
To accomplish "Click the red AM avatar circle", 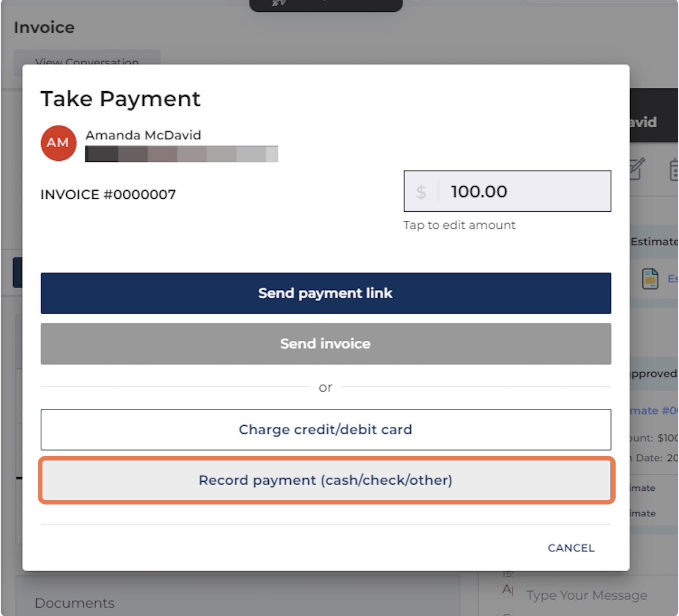I will [58, 143].
